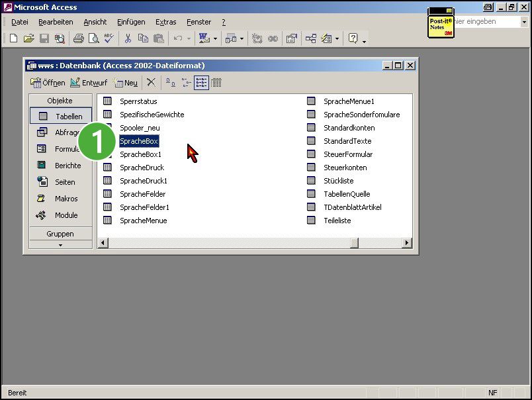The width and height of the screenshot is (532, 400).
Task: Cut with the scissors icon
Action: (128, 38)
